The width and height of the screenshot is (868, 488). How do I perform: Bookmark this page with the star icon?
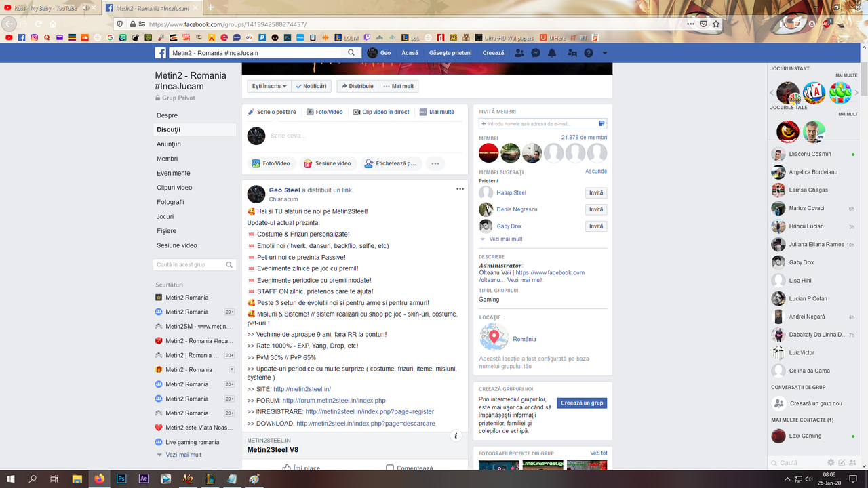(716, 24)
